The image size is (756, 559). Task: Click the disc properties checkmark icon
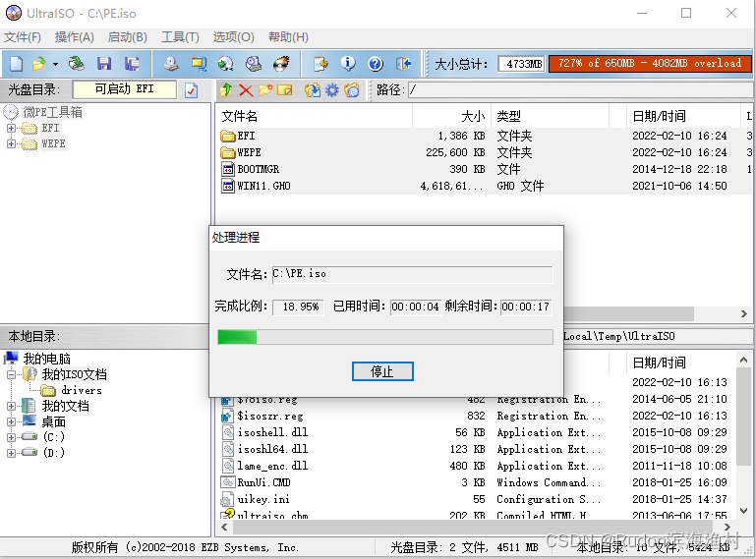(192, 90)
